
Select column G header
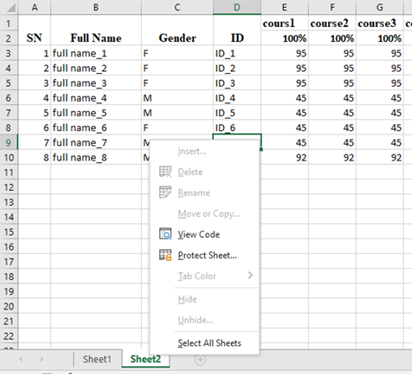pos(380,7)
